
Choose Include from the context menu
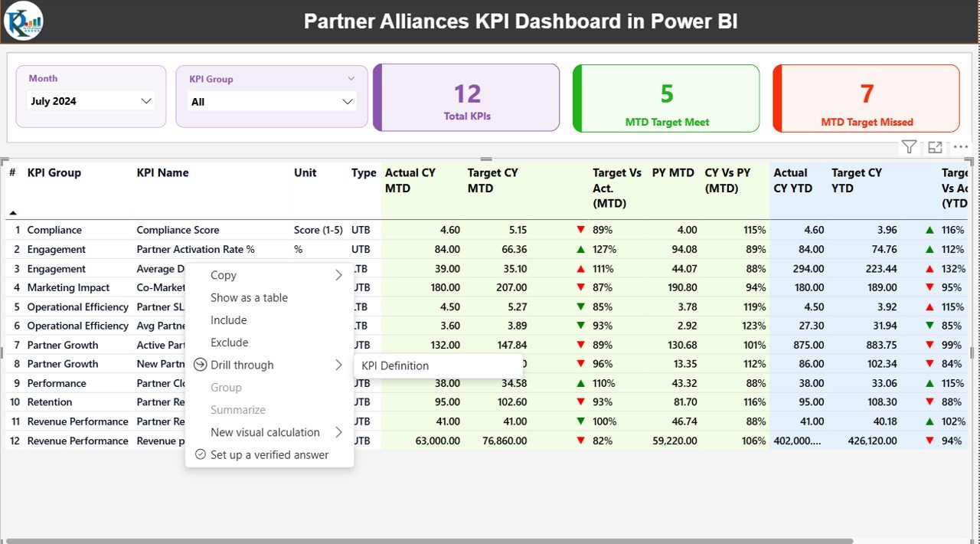(228, 320)
